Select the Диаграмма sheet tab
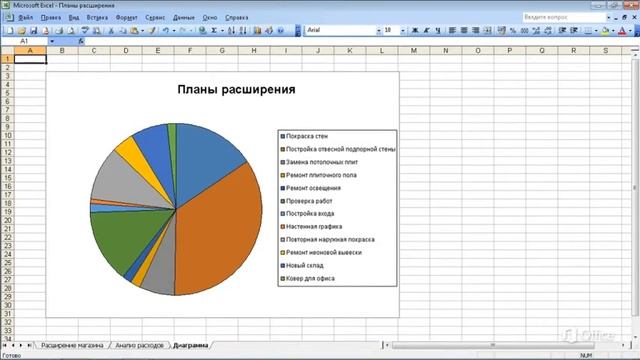The height and width of the screenshot is (360, 640). [191, 345]
